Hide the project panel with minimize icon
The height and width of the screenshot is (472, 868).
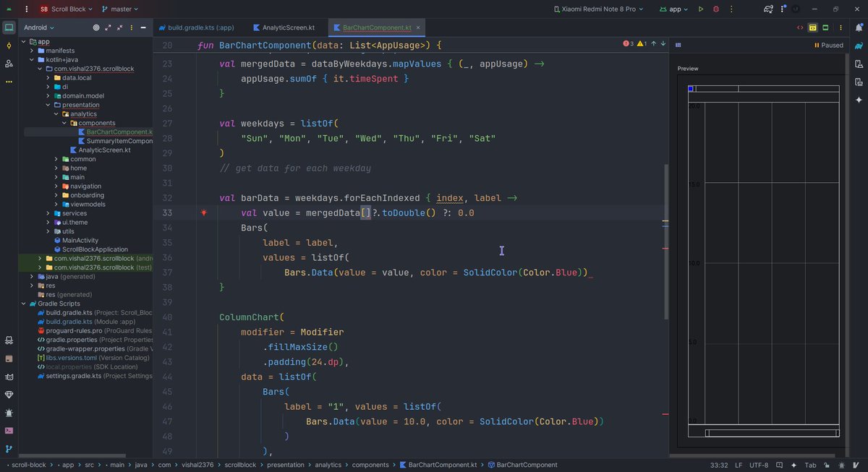(145, 27)
